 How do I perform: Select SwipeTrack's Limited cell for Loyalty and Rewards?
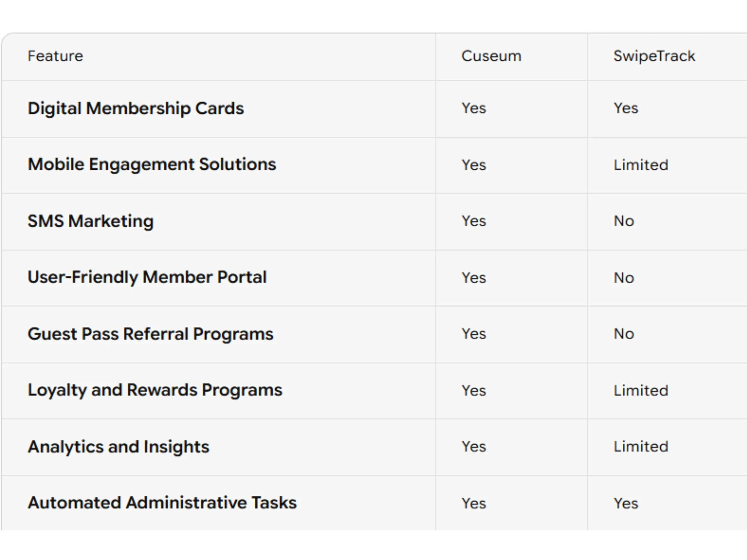click(x=641, y=391)
